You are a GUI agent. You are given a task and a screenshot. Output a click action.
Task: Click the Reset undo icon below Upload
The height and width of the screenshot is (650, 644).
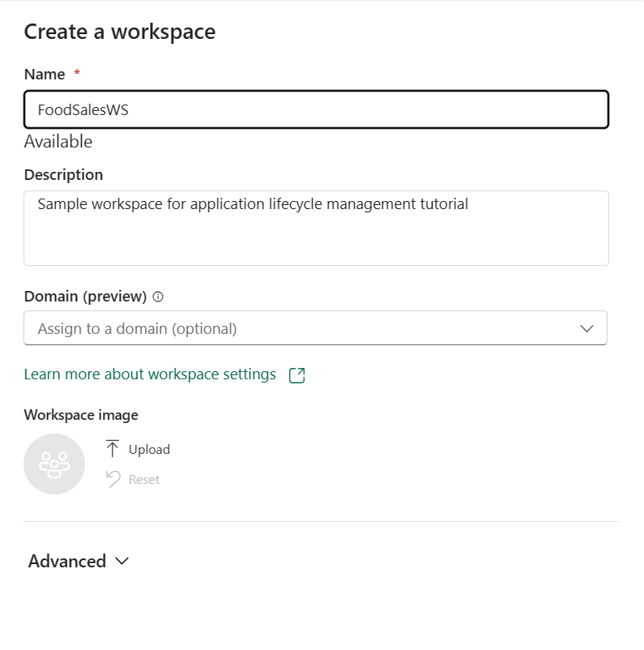tap(111, 479)
